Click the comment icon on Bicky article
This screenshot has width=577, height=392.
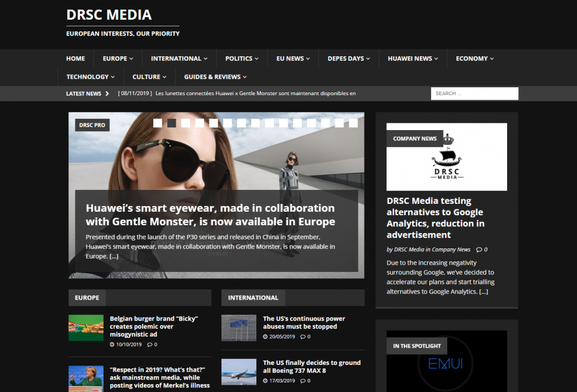[x=150, y=345]
